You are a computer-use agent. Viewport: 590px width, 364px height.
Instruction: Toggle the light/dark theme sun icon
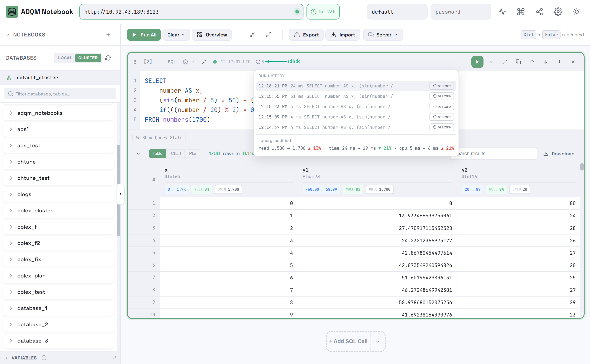[577, 12]
